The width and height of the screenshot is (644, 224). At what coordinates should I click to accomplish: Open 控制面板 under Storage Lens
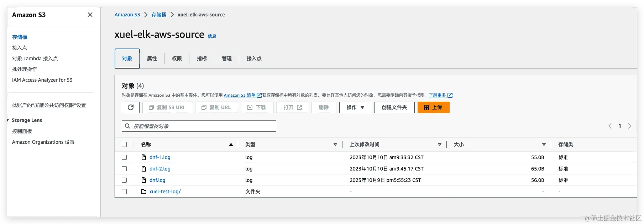22,131
